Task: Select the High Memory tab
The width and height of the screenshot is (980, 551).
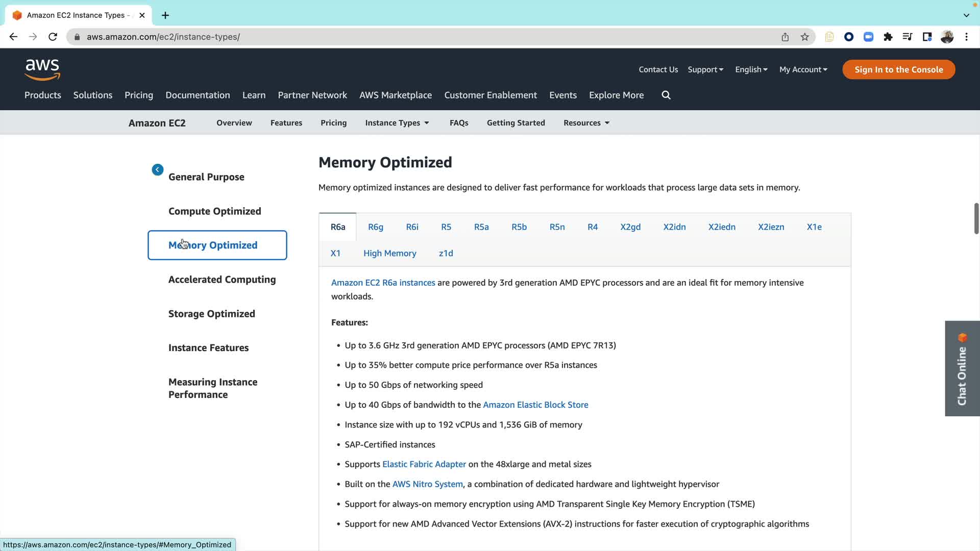Action: click(x=390, y=254)
